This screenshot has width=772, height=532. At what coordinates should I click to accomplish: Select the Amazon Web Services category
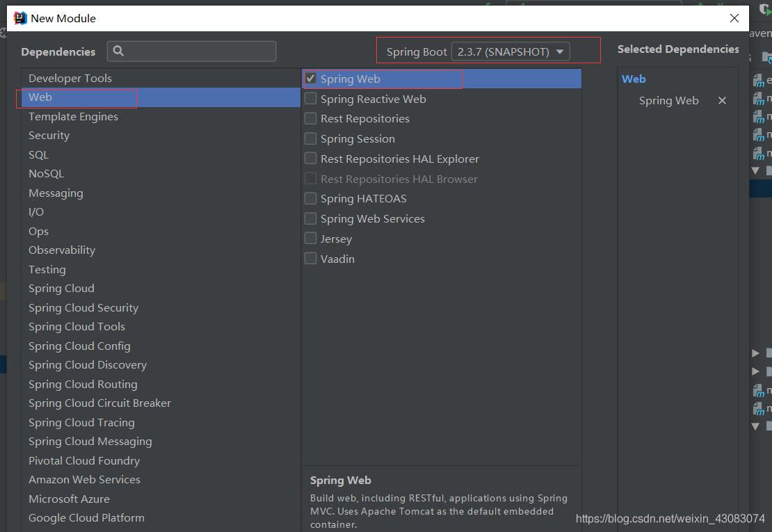[x=161, y=480]
